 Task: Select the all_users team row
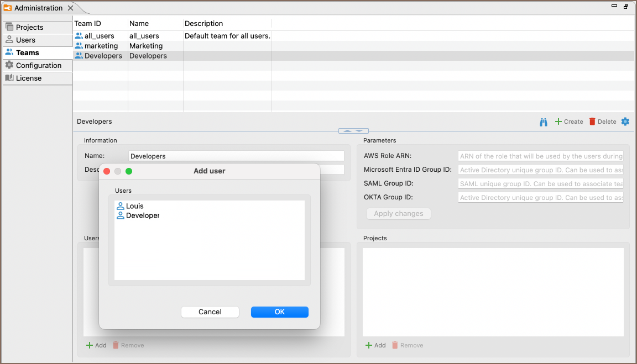99,36
